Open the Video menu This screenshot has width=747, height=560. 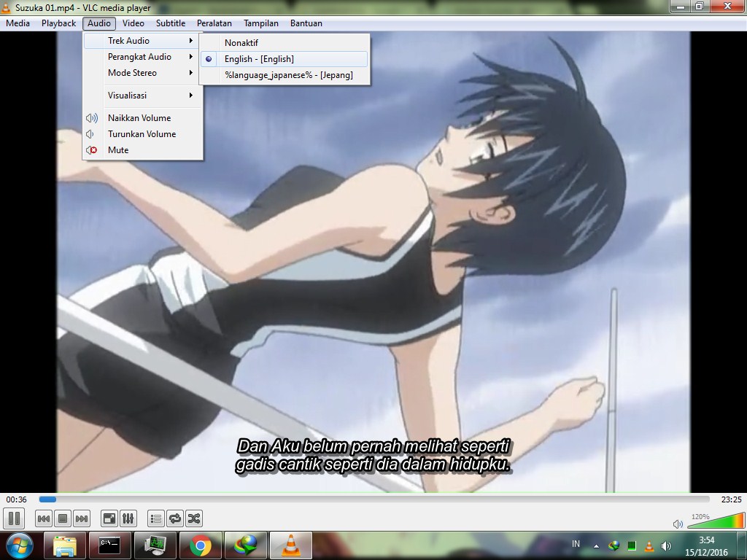[133, 23]
